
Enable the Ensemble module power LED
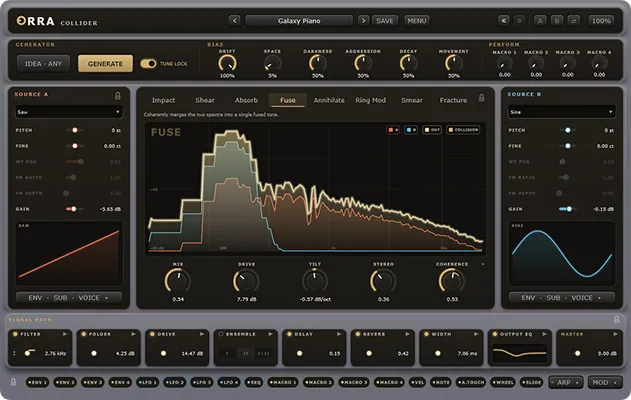pos(221,334)
